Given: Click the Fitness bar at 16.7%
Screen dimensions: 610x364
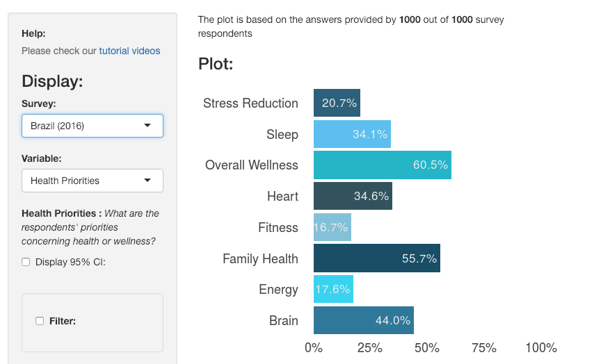Looking at the screenshot, I should (332, 227).
